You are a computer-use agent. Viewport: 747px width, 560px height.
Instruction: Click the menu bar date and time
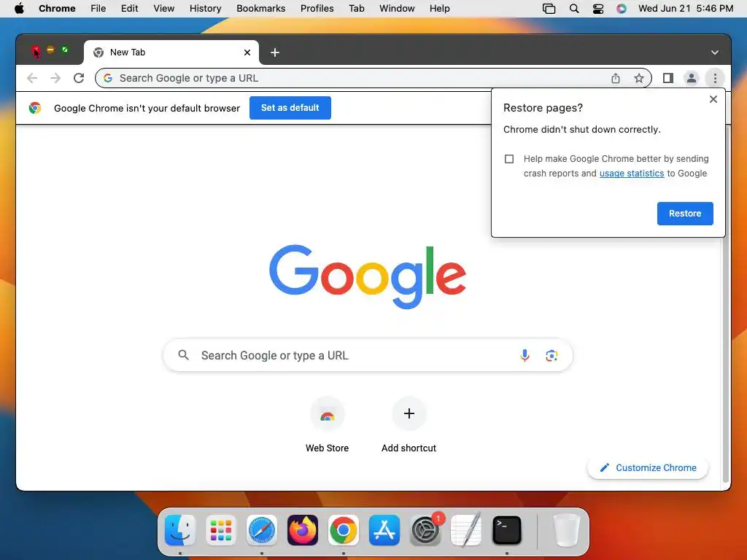click(x=686, y=9)
